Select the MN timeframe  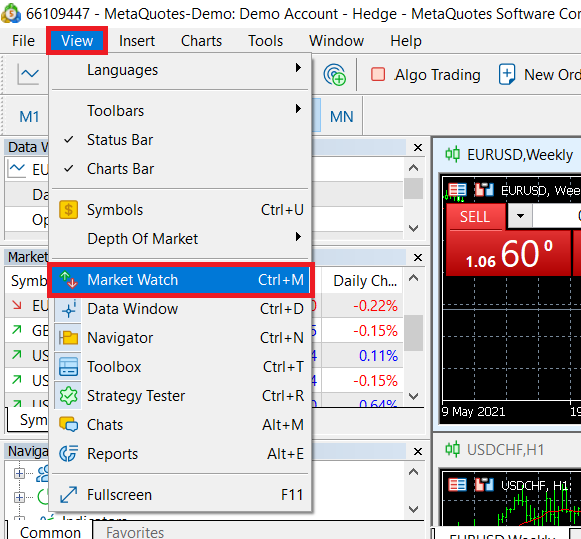[341, 117]
